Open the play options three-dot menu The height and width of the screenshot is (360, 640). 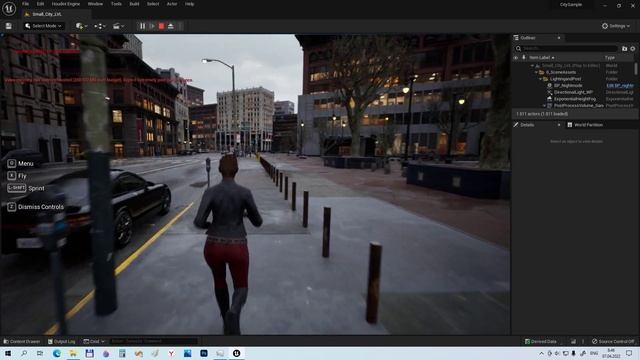(180, 26)
